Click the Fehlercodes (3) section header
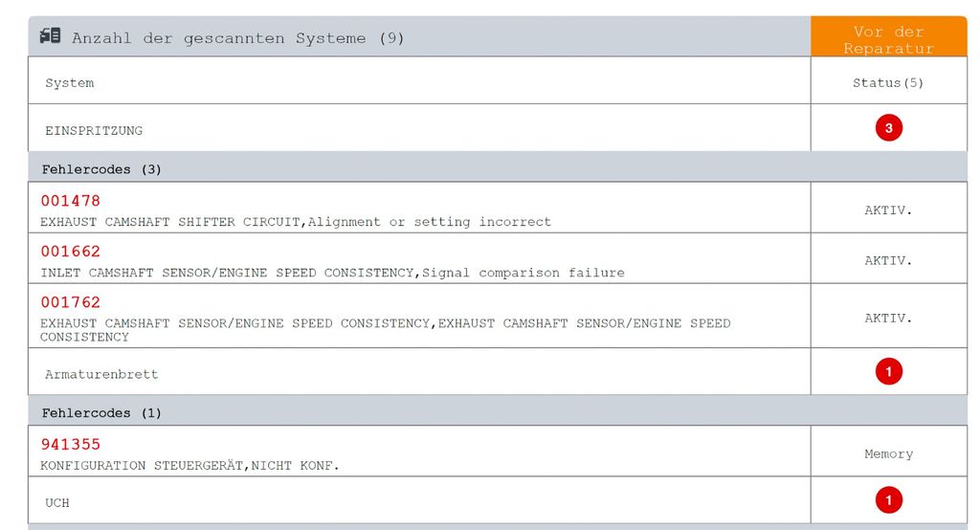 click(498, 168)
